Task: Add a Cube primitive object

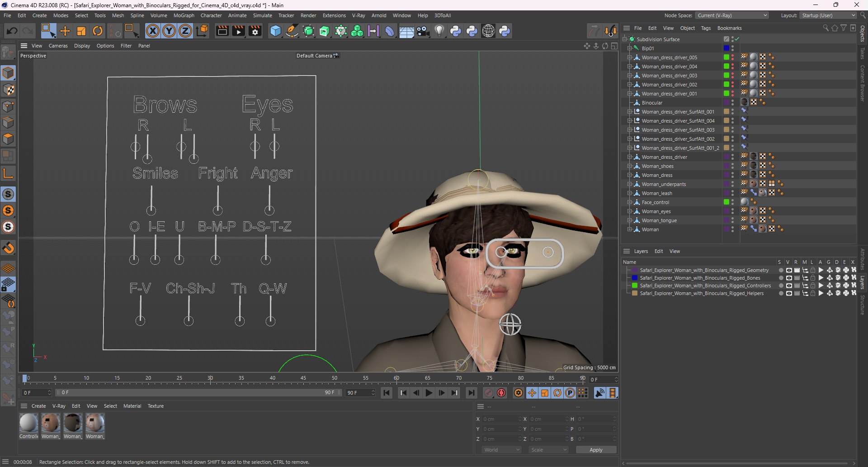Action: (x=275, y=31)
